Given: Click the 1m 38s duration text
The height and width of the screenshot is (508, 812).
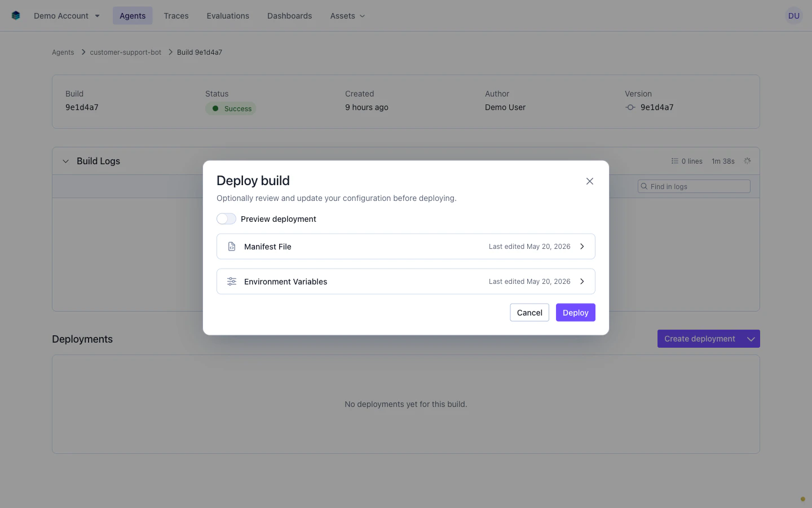Looking at the screenshot, I should tap(723, 161).
